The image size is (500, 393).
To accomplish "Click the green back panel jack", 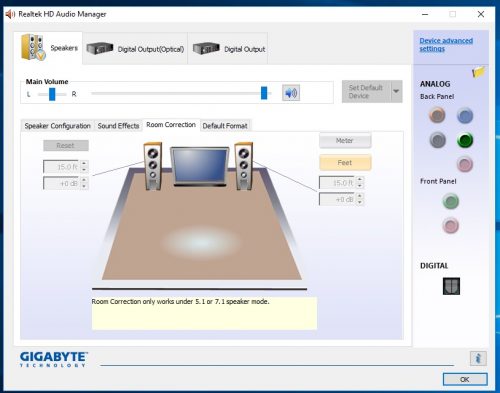I will (x=465, y=140).
